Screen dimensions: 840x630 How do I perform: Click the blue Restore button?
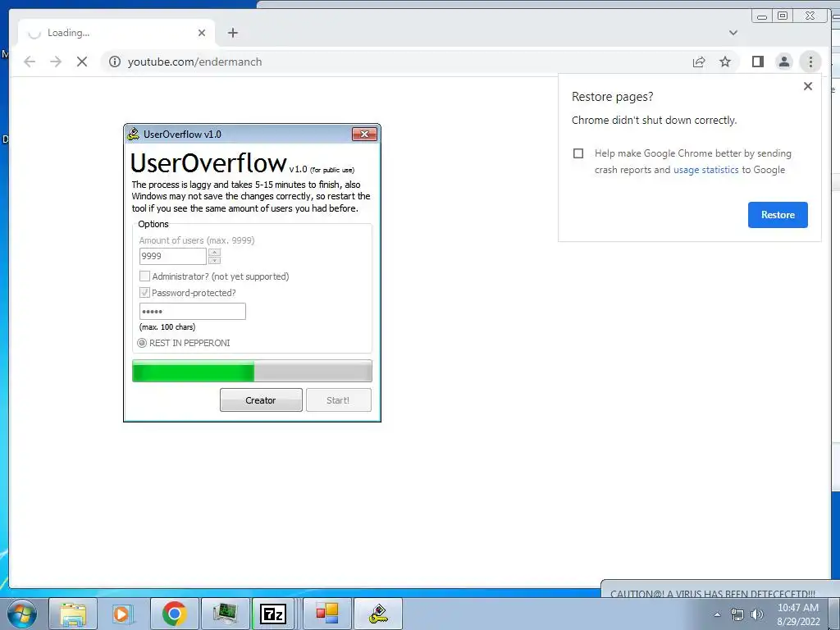tap(778, 215)
